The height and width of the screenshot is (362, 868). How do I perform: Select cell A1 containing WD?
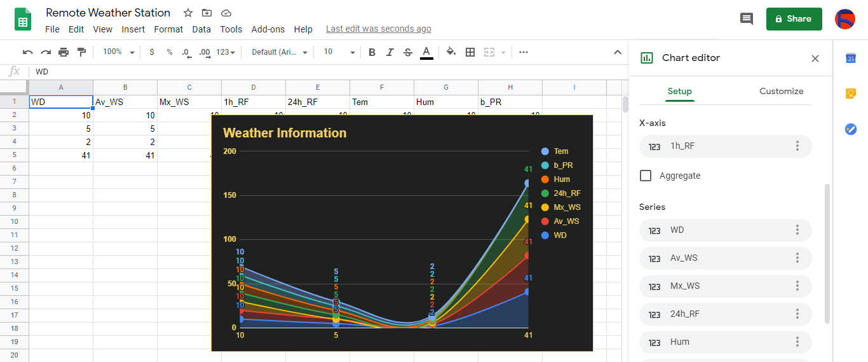point(61,102)
